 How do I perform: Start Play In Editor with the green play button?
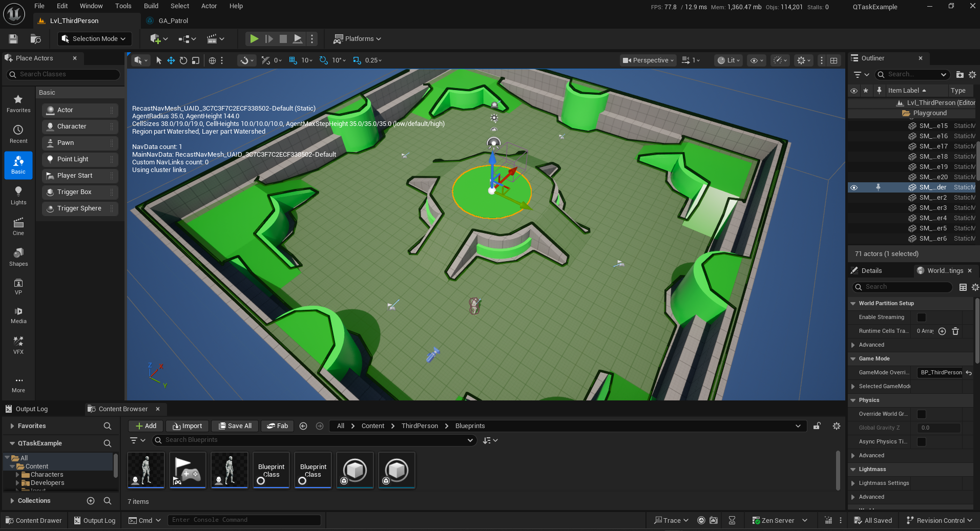click(x=254, y=39)
